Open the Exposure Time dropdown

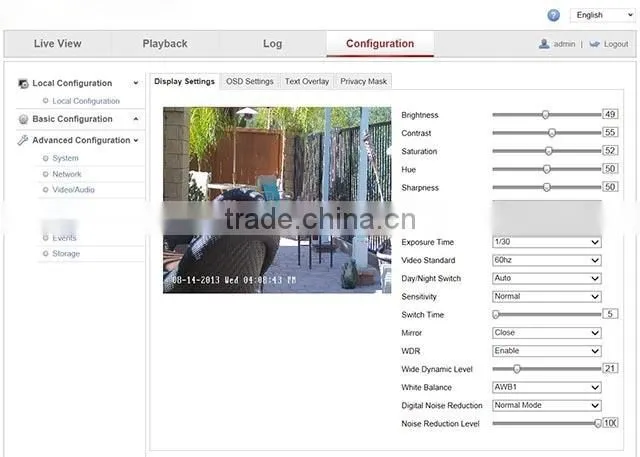547,242
